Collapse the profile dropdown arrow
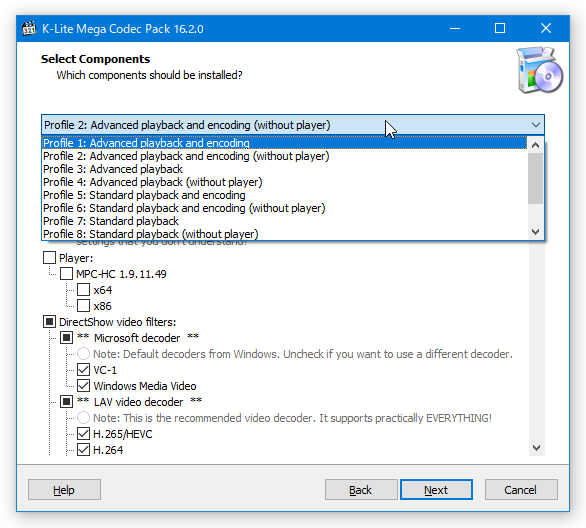The height and width of the screenshot is (528, 586). [x=536, y=125]
